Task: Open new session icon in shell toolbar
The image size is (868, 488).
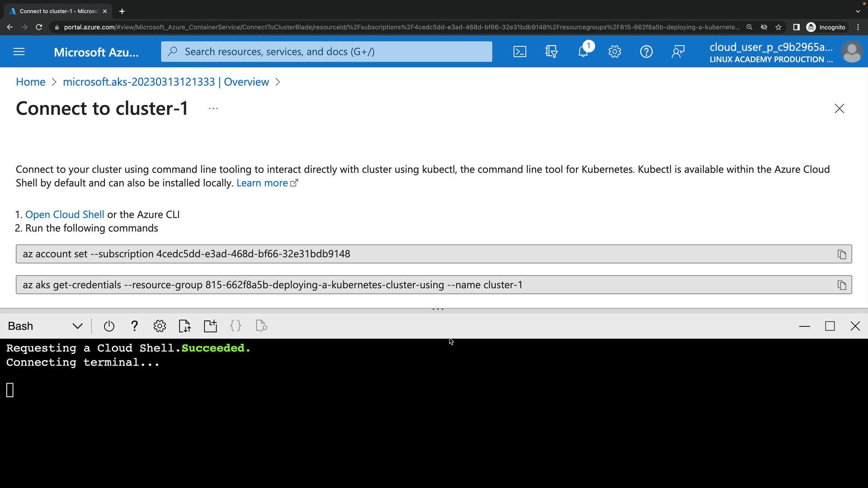Action: [x=210, y=326]
